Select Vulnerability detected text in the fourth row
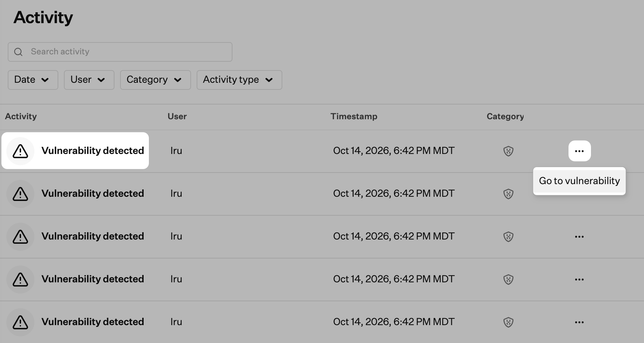Viewport: 644px width, 343px height. click(x=93, y=279)
